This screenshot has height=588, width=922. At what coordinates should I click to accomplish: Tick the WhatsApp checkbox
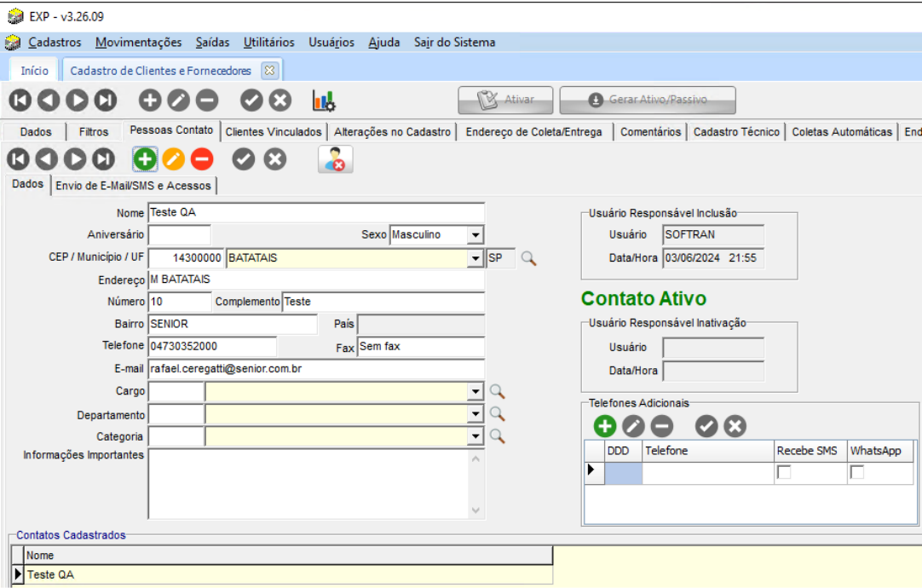coord(857,472)
